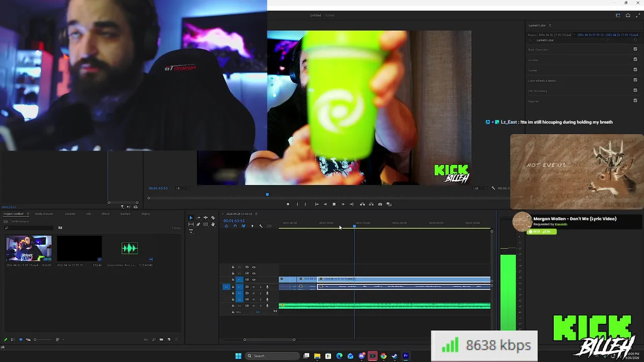Click the playhead on the timeline ruler
The image size is (644, 362).
[x=354, y=226]
